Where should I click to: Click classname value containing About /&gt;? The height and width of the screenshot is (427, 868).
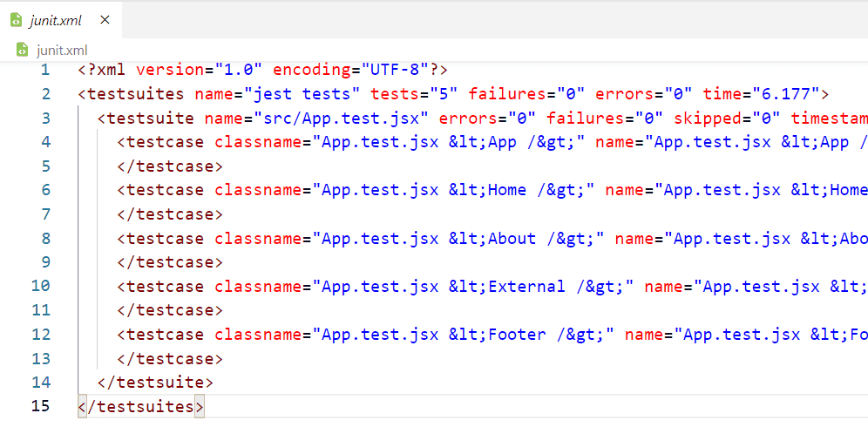pyautogui.click(x=459, y=238)
